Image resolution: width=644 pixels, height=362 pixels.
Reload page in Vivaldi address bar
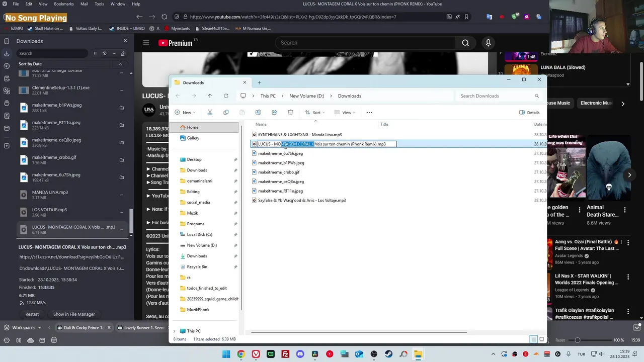(x=164, y=17)
